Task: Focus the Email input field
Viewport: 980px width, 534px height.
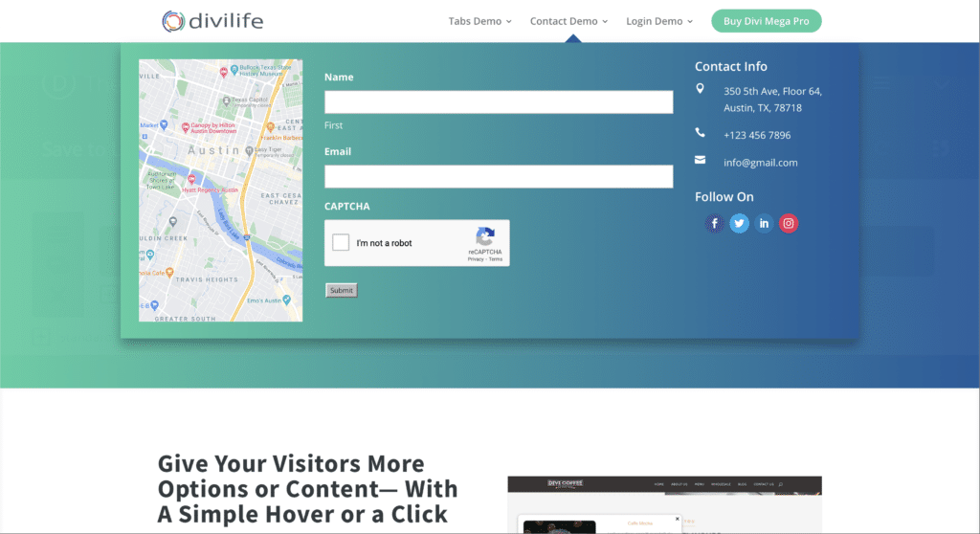Action: 499,177
